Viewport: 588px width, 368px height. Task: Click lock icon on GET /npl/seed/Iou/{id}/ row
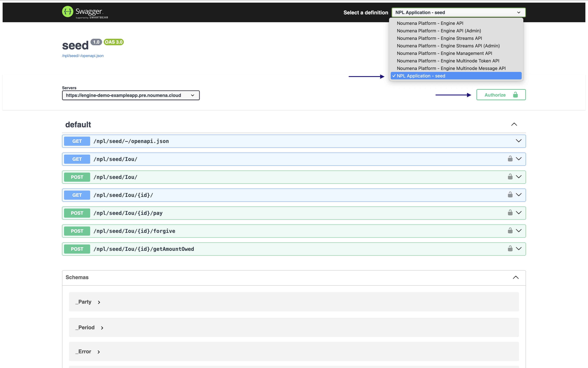click(x=510, y=195)
